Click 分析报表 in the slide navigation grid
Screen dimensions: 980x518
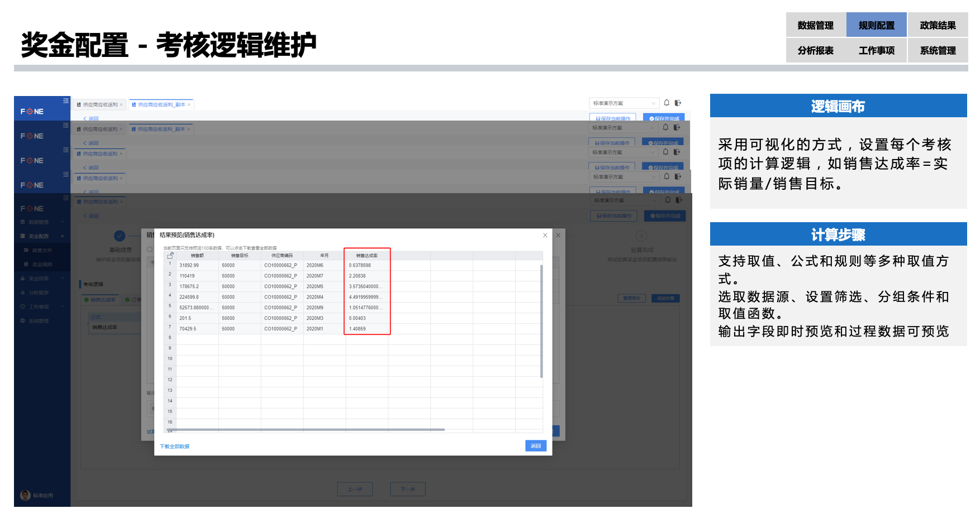coord(816,50)
